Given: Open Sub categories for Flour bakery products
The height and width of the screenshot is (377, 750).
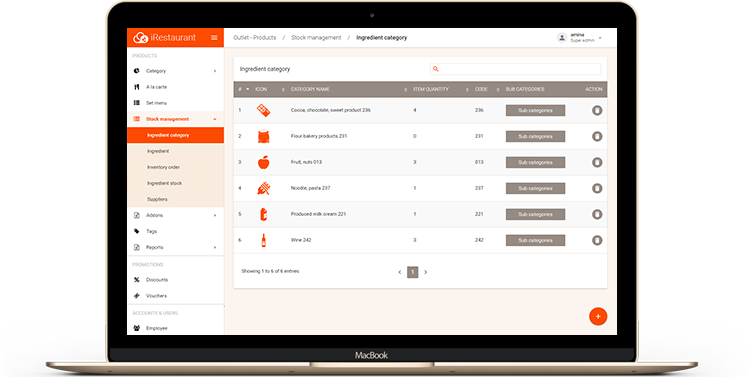Looking at the screenshot, I should point(535,136).
